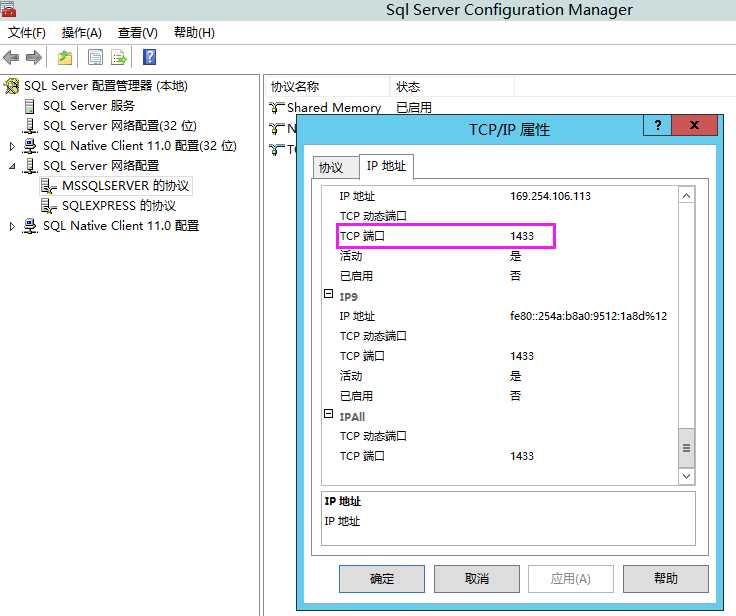This screenshot has width=736, height=616.
Task: Click the scrollbar up arrow in property list
Action: coord(686,195)
